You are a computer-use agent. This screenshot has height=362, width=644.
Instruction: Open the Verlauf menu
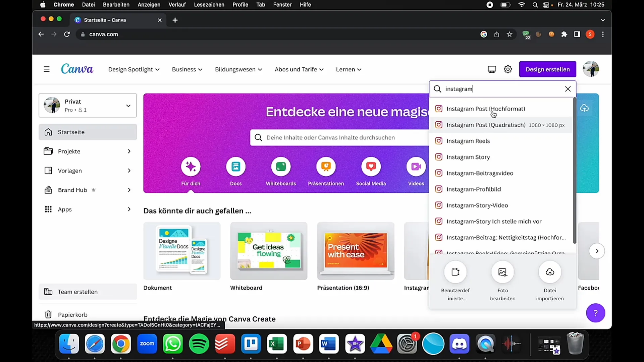tap(177, 5)
